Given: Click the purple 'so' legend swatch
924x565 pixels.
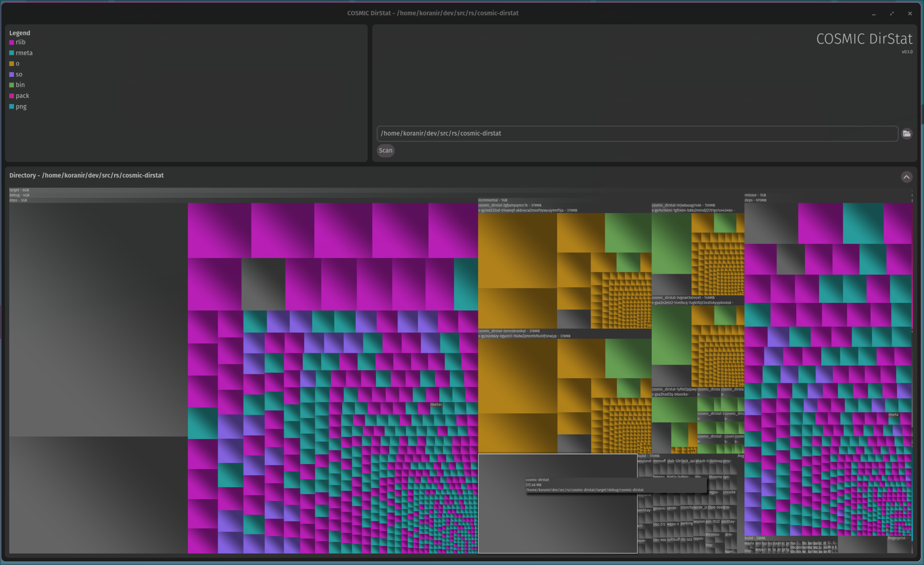Looking at the screenshot, I should [12, 74].
